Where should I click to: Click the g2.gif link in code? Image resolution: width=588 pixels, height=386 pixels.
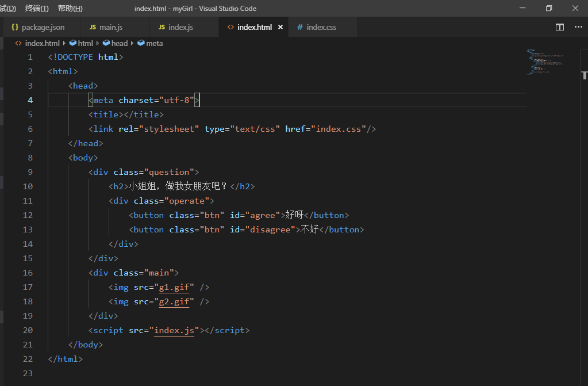174,301
